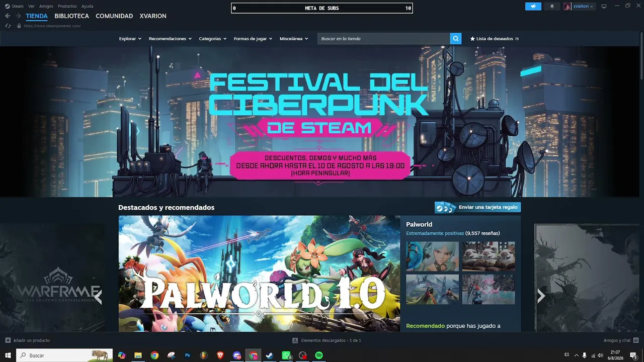Switch to the TIENDA tab
The width and height of the screenshot is (644, 362).
point(37,16)
